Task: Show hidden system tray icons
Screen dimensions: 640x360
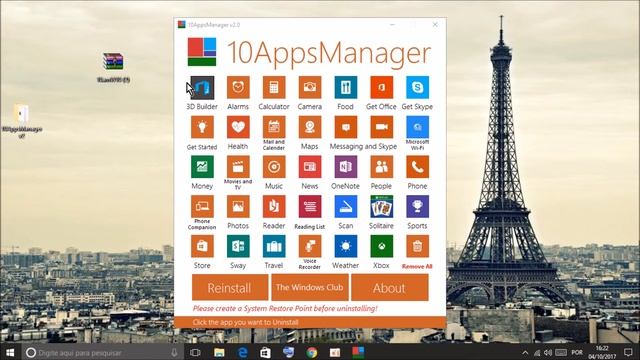Action: coord(525,353)
